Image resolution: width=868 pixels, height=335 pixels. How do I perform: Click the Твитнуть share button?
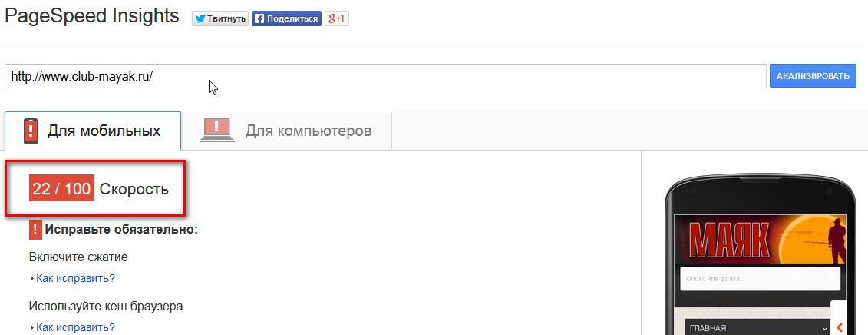pyautogui.click(x=220, y=19)
